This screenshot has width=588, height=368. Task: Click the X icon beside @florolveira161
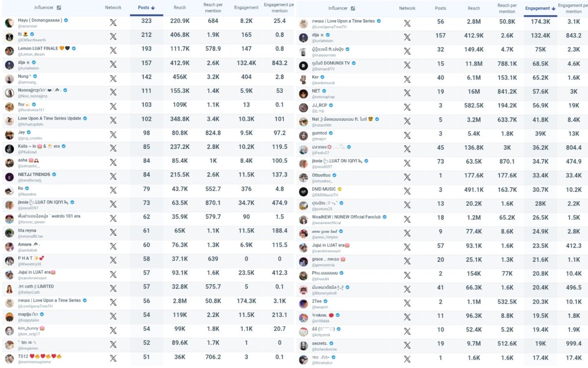[x=113, y=106]
